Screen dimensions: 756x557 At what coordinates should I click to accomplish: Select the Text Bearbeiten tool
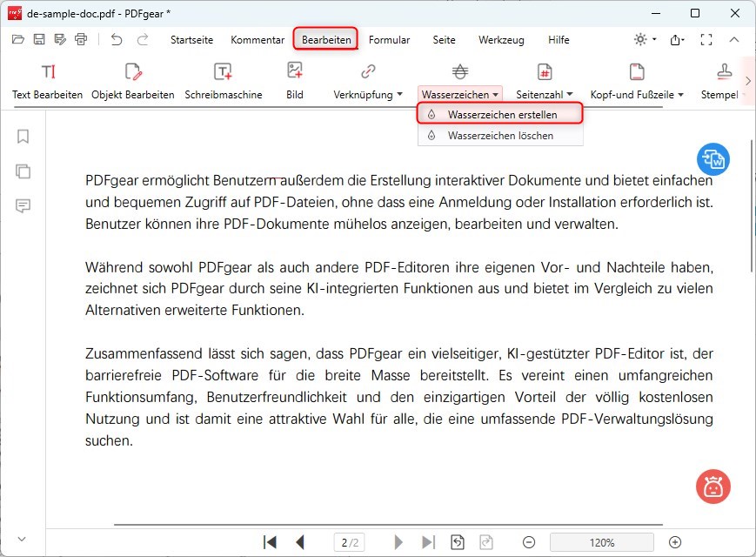click(48, 81)
